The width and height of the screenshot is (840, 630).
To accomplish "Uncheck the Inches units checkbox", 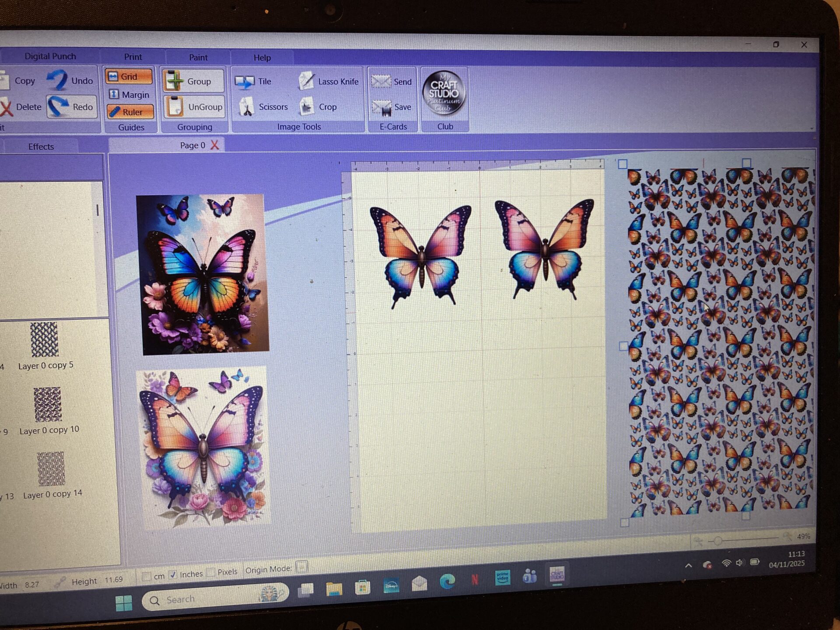I will 173,574.
